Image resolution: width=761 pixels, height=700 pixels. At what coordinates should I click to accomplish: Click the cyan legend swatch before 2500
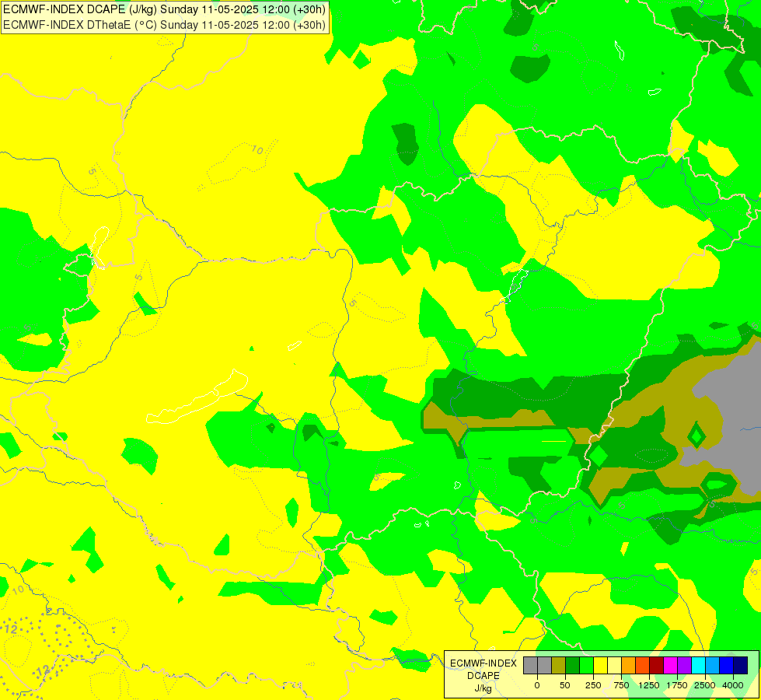tap(698, 665)
